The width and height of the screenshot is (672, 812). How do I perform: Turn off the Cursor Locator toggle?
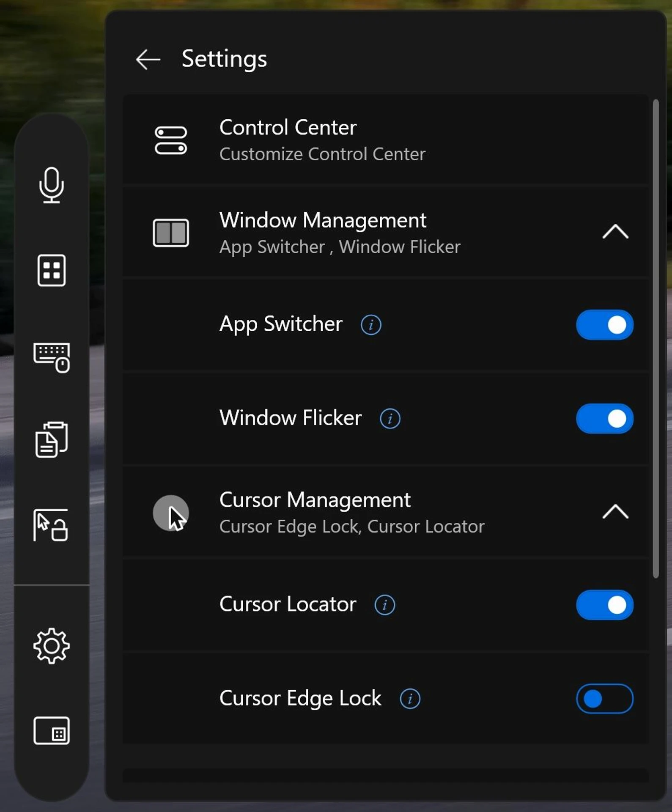605,605
